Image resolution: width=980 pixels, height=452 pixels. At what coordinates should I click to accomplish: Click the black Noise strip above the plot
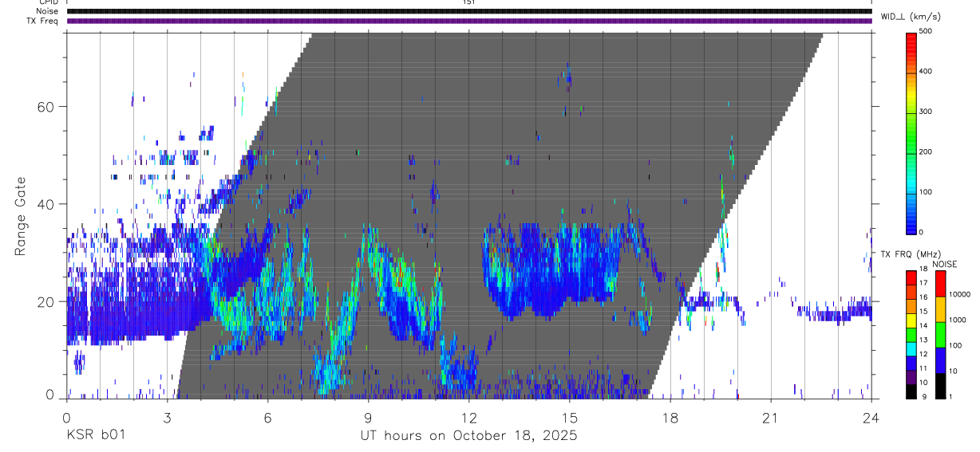tap(468, 11)
